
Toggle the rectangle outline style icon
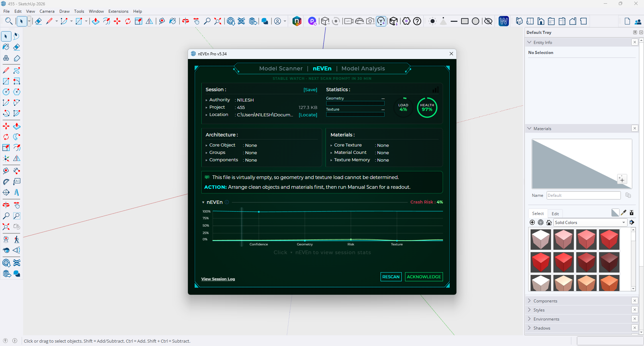[465, 21]
